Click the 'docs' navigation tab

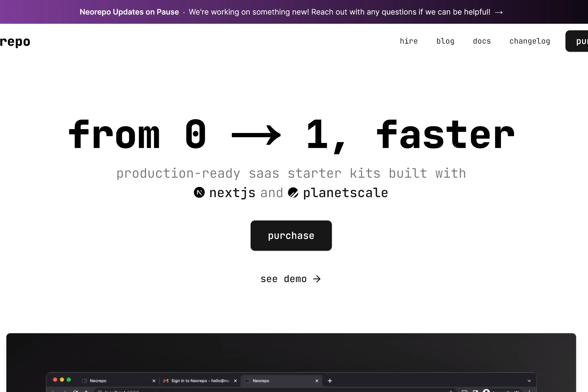tap(482, 41)
